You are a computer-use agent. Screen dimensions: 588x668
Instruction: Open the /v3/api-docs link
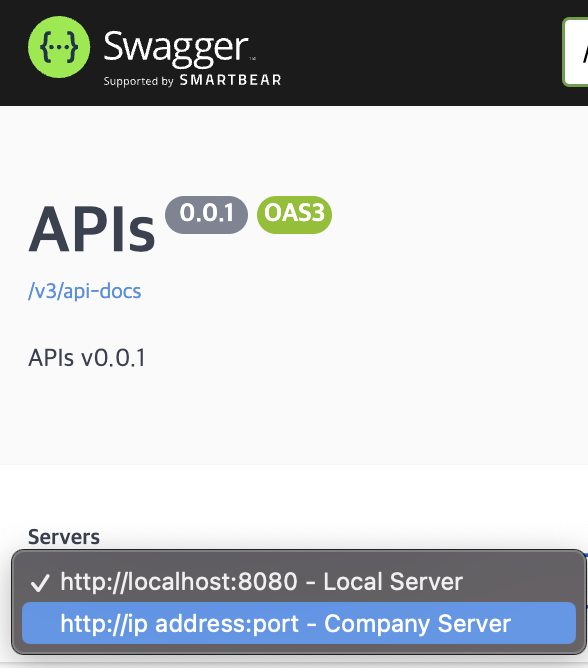coord(84,291)
